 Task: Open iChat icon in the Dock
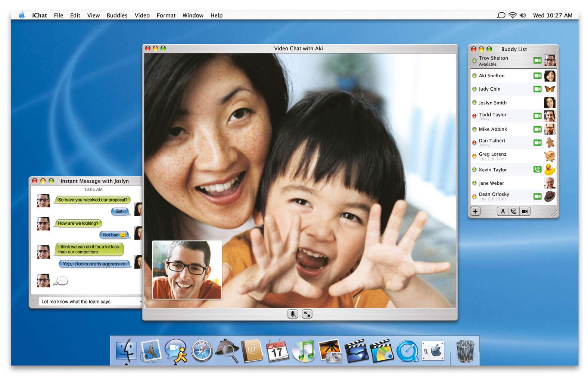coord(176,351)
